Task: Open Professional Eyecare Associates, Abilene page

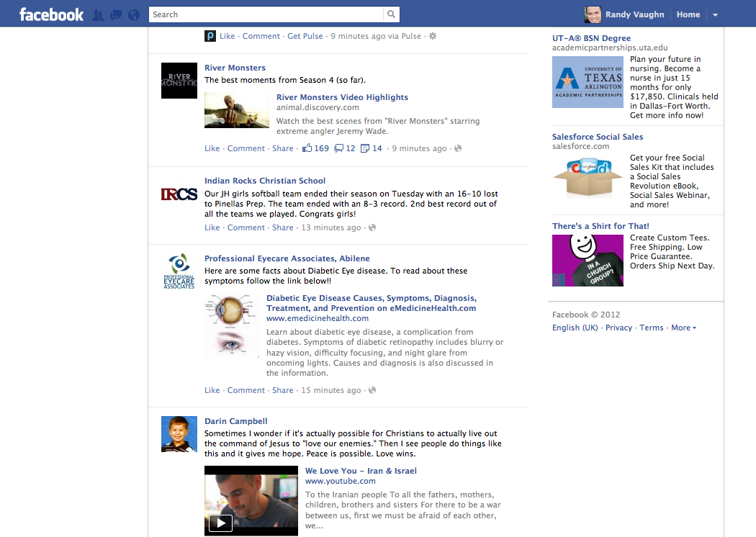Action: (x=287, y=258)
